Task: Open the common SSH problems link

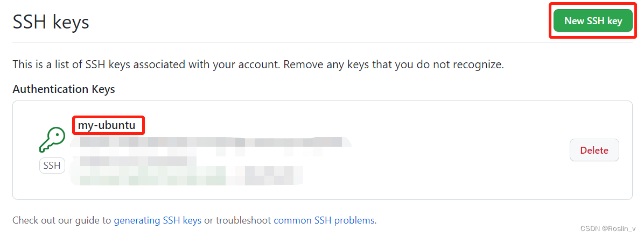Action: (324, 220)
